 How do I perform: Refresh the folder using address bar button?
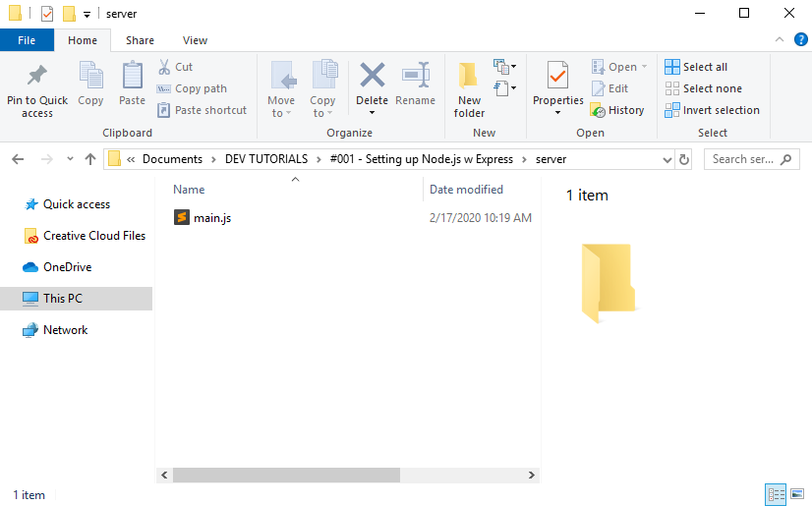click(684, 159)
